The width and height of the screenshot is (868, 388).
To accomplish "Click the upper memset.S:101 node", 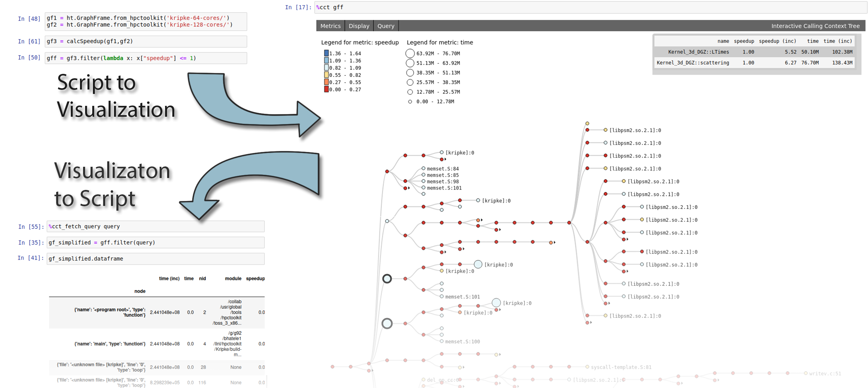I will (x=423, y=188).
